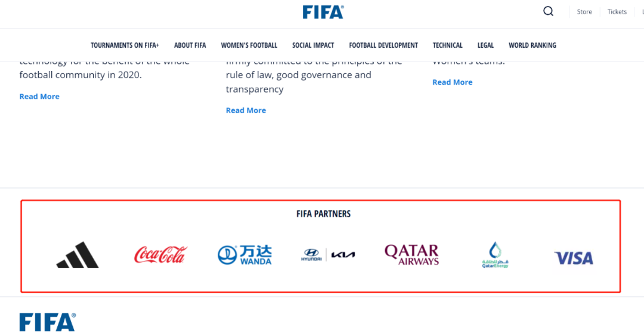
Task: Open the Qatar Airways partner logo
Action: (x=411, y=255)
